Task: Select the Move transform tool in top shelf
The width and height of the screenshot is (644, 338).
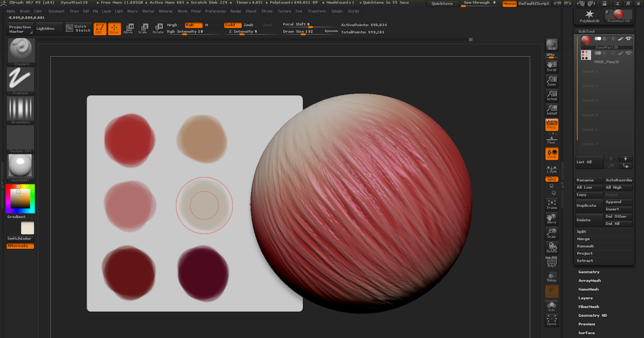Action: [x=129, y=28]
